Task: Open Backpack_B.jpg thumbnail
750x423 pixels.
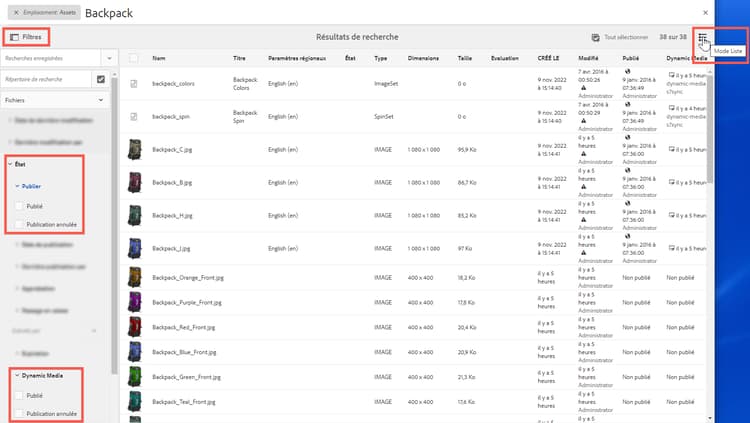Action: click(135, 182)
